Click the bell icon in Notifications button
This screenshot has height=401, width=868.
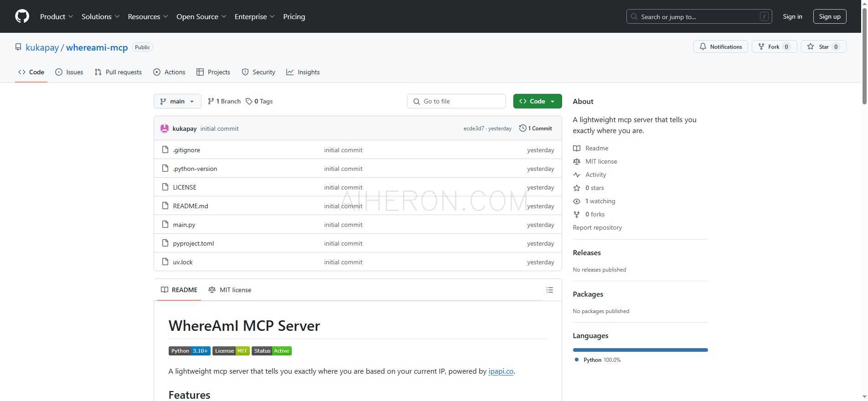[703, 46]
